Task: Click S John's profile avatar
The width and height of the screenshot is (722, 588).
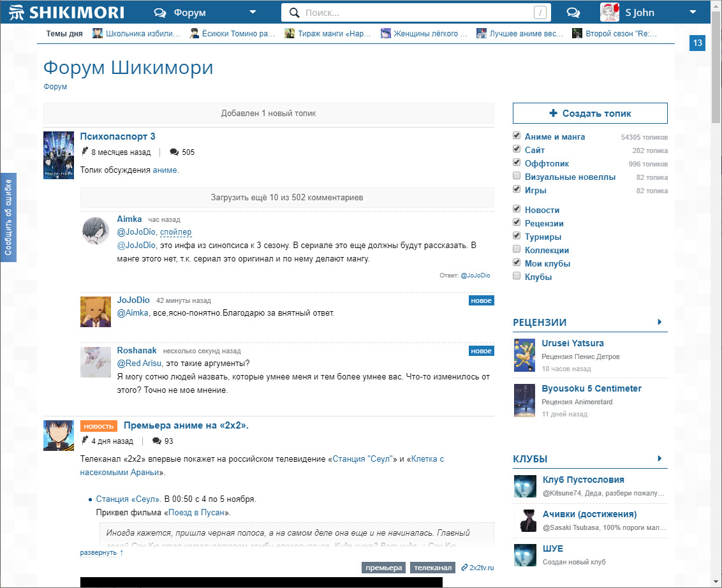Action: (x=610, y=12)
